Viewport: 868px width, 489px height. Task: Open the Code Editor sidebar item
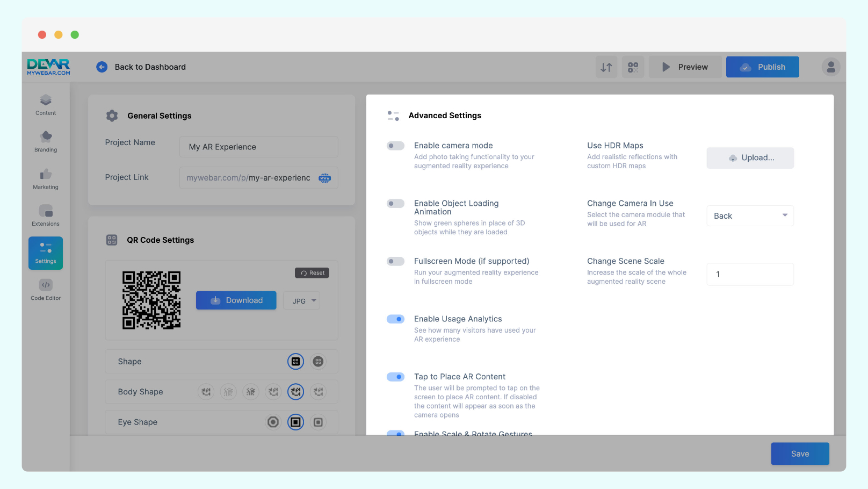click(x=46, y=290)
